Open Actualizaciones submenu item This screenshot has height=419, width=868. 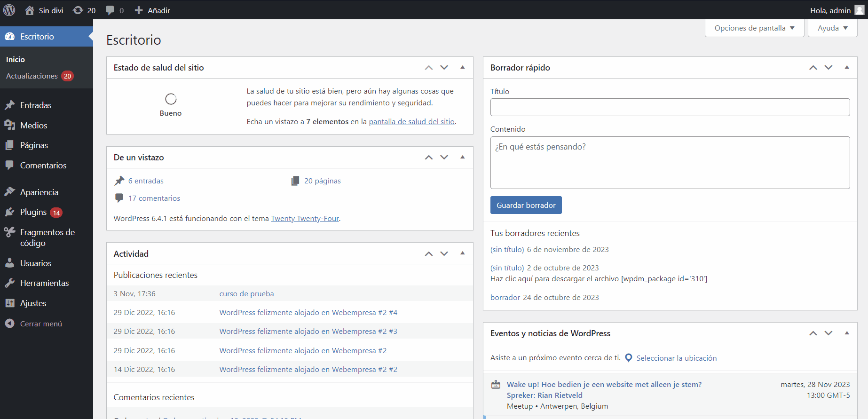point(32,76)
